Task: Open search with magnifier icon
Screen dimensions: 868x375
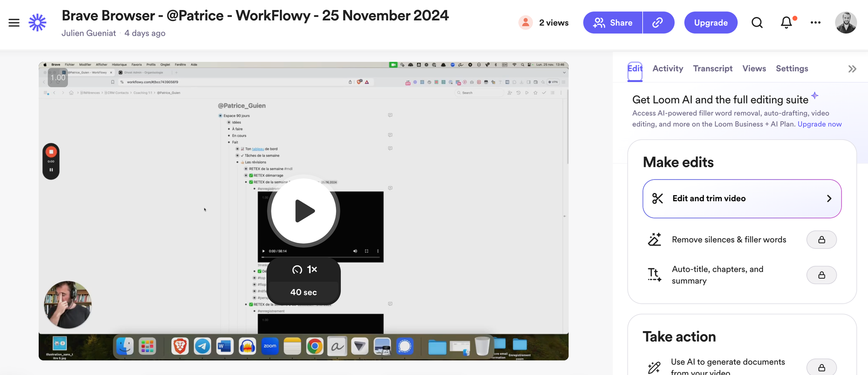Action: click(x=757, y=23)
